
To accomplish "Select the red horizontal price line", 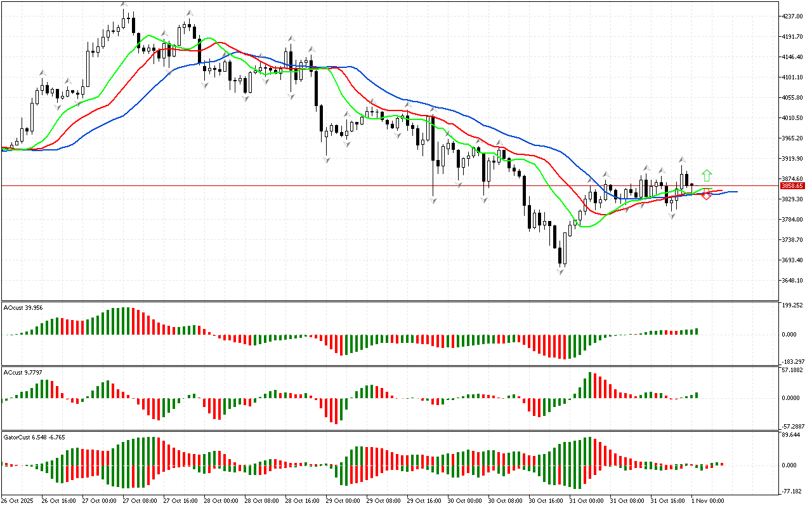I will pos(381,186).
